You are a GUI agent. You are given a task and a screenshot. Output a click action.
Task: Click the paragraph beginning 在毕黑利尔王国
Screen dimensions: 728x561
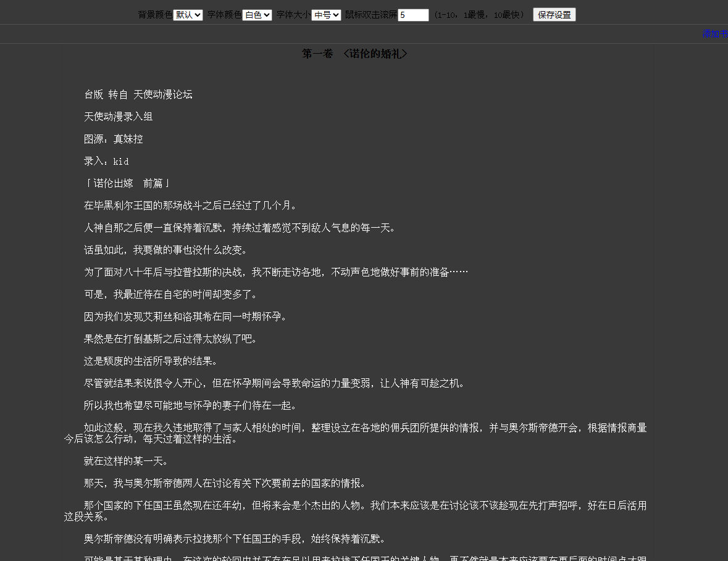click(191, 206)
